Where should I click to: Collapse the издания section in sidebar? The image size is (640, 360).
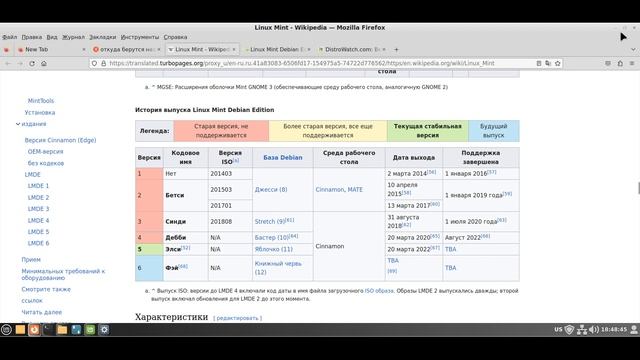[x=18, y=124]
